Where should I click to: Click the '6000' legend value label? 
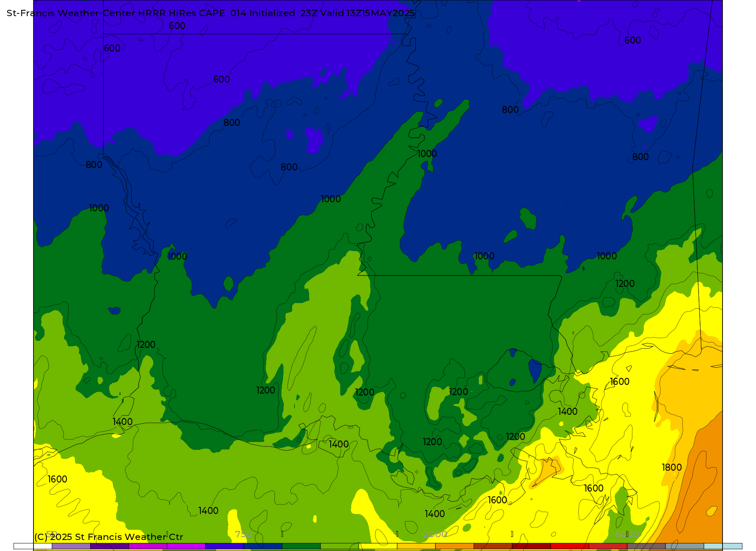tap(627, 534)
